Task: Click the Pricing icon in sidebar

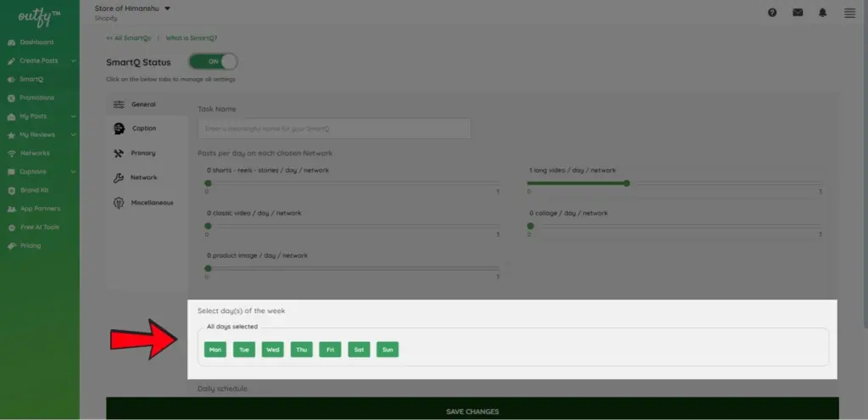Action: click(x=11, y=246)
